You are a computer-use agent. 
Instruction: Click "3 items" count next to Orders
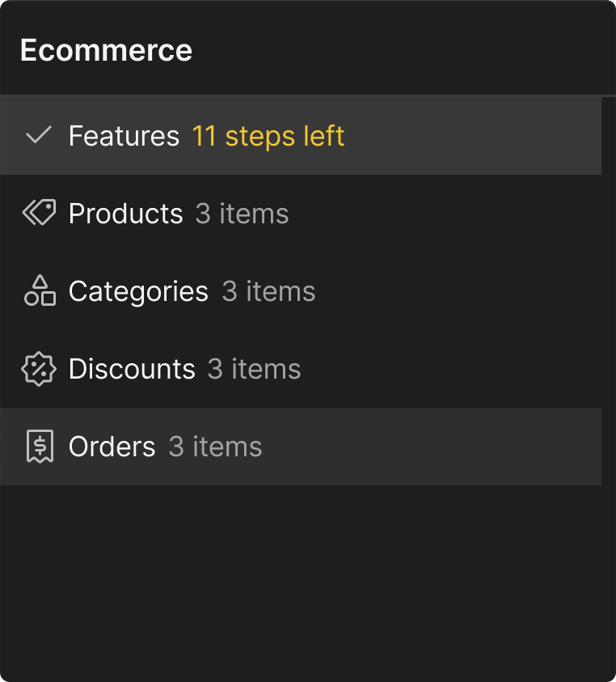(215, 447)
